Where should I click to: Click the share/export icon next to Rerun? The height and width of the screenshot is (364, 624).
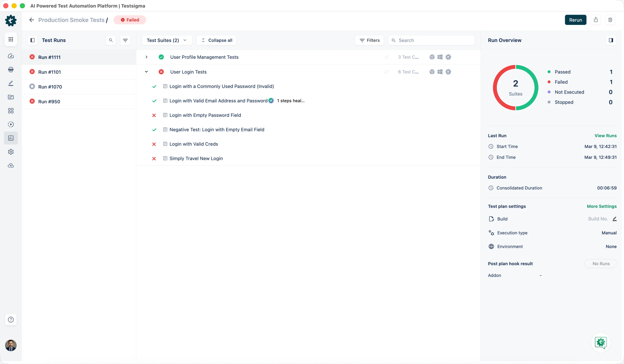pyautogui.click(x=596, y=20)
